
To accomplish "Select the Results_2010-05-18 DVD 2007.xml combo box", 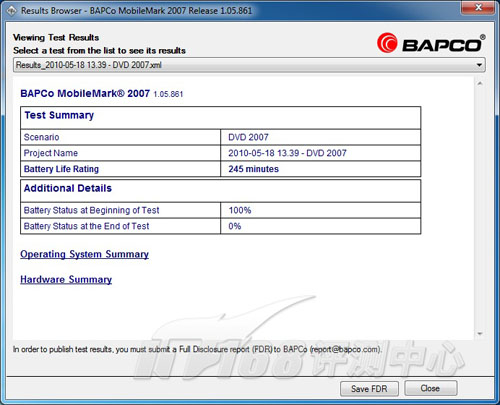I will (x=249, y=65).
